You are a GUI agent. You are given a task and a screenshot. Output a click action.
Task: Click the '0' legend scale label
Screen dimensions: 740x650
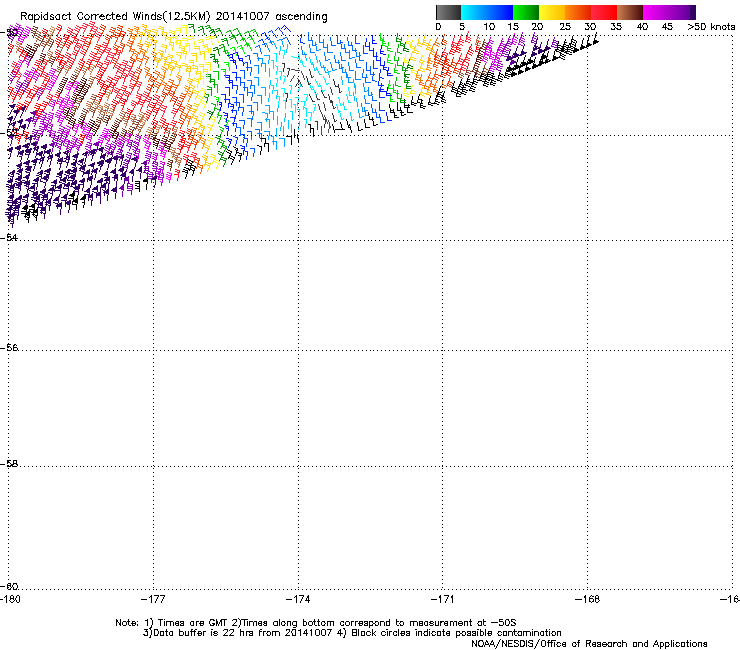click(438, 27)
